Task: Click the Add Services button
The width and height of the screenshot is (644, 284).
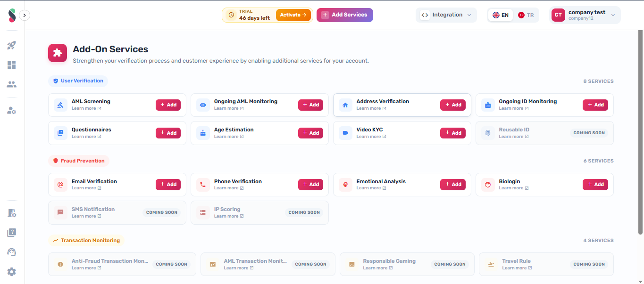Action: click(345, 15)
